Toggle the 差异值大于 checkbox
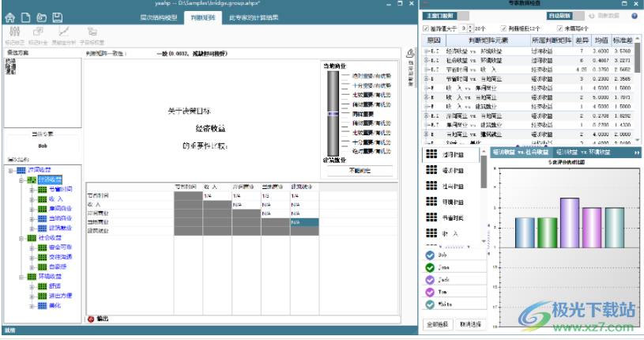 (x=426, y=28)
